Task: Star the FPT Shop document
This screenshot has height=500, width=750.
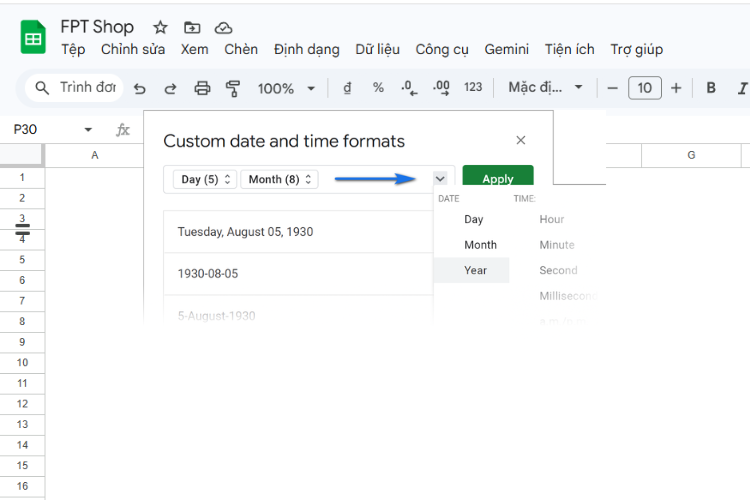Action: click(160, 27)
